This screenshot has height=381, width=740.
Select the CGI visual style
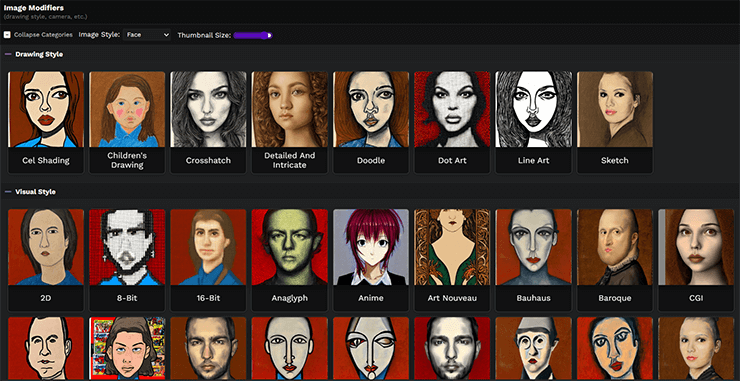pos(696,260)
